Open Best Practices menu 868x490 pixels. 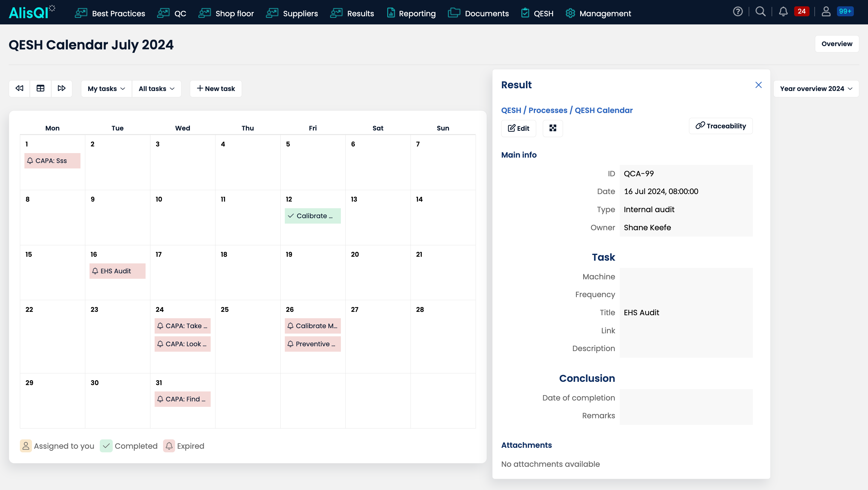110,14
